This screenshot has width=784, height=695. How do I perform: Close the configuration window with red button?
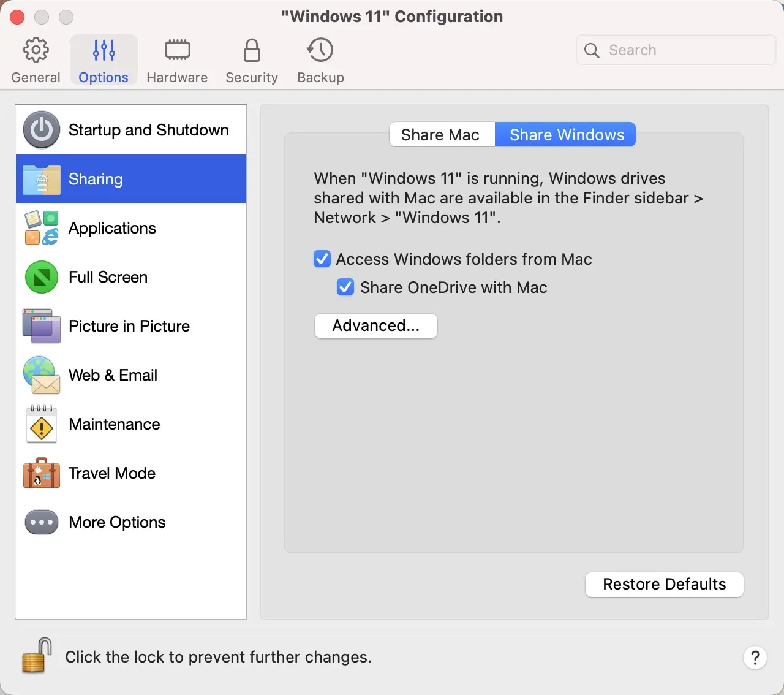pos(17,17)
